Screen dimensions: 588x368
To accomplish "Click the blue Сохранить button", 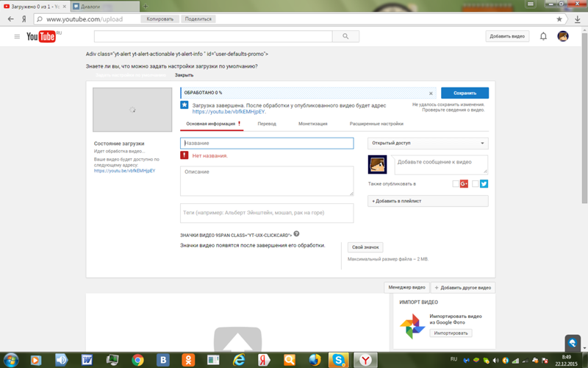I will click(465, 93).
